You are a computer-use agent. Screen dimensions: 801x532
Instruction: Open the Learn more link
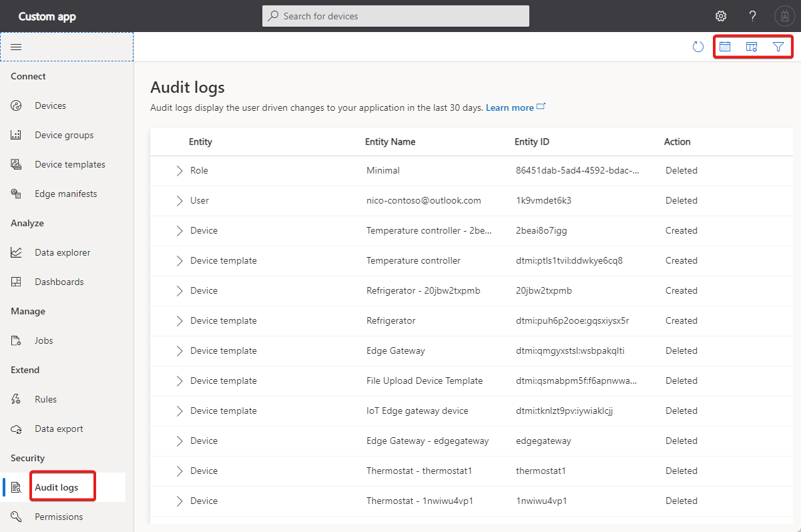[511, 107]
